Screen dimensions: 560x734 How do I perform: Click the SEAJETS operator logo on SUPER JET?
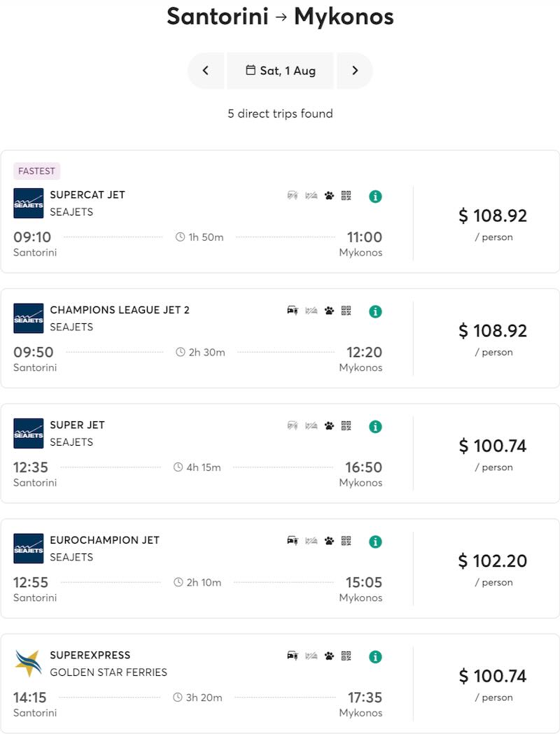point(28,432)
